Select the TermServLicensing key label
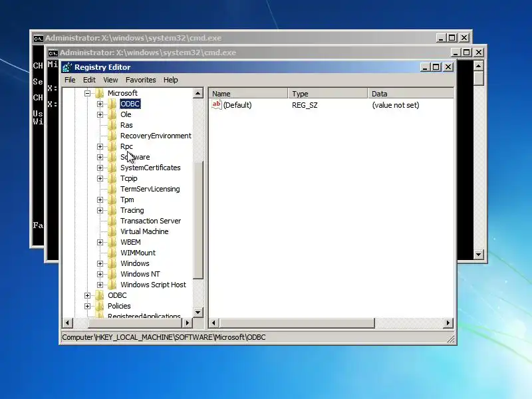Image resolution: width=532 pixels, height=399 pixels. pos(150,189)
